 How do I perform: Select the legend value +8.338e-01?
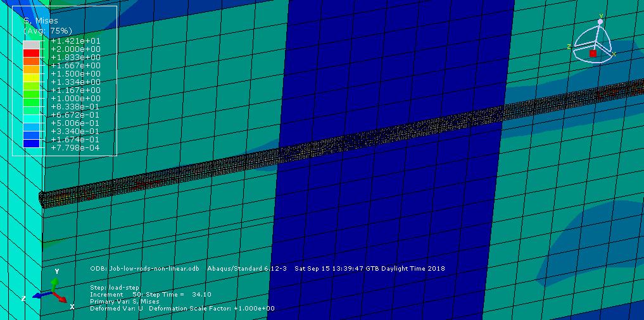[x=75, y=107]
